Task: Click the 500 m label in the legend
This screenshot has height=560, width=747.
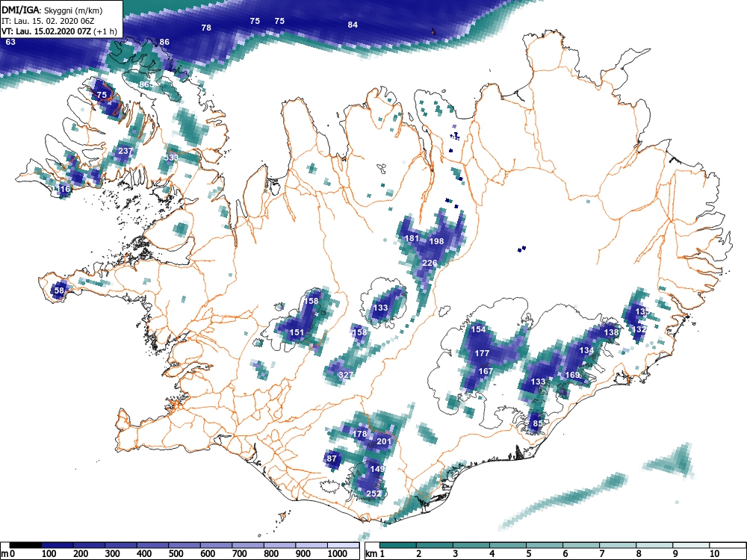Action: pyautogui.click(x=176, y=554)
